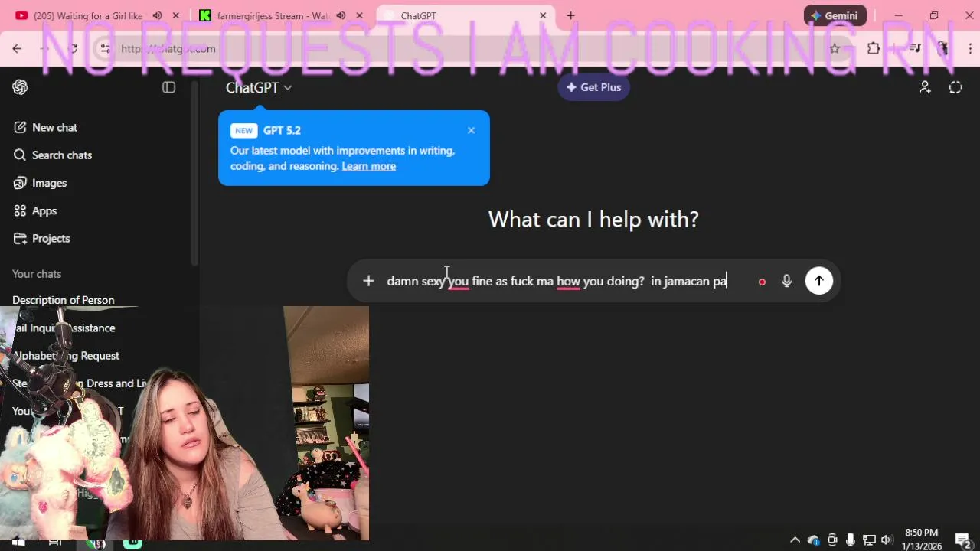Open the Description of Person chat
Viewport: 980px width, 551px height.
click(64, 300)
